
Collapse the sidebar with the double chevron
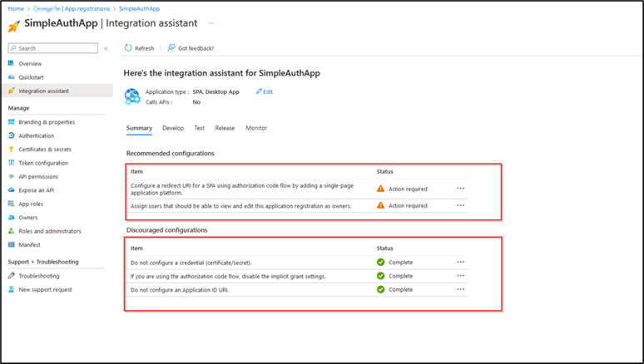point(106,48)
